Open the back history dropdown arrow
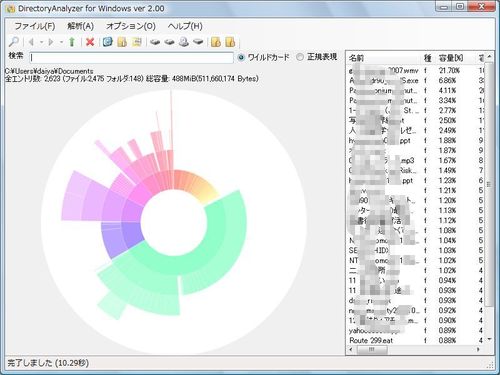This screenshot has height=375, width=500. [x=41, y=42]
